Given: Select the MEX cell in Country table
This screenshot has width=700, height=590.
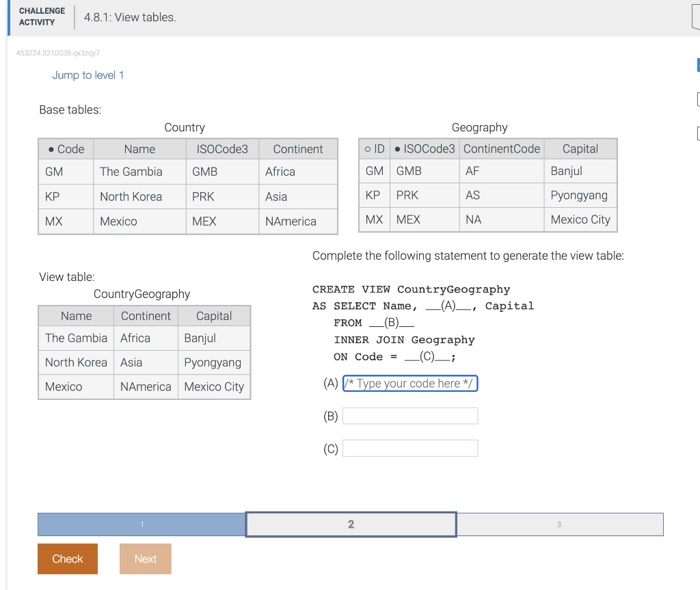Looking at the screenshot, I should tap(222, 221).
